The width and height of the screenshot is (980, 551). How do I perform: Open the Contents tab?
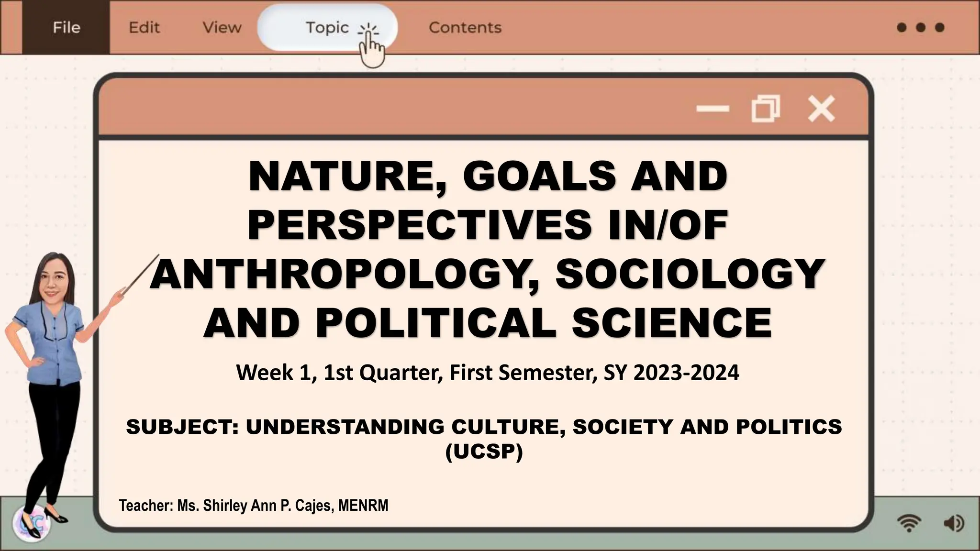[465, 27]
